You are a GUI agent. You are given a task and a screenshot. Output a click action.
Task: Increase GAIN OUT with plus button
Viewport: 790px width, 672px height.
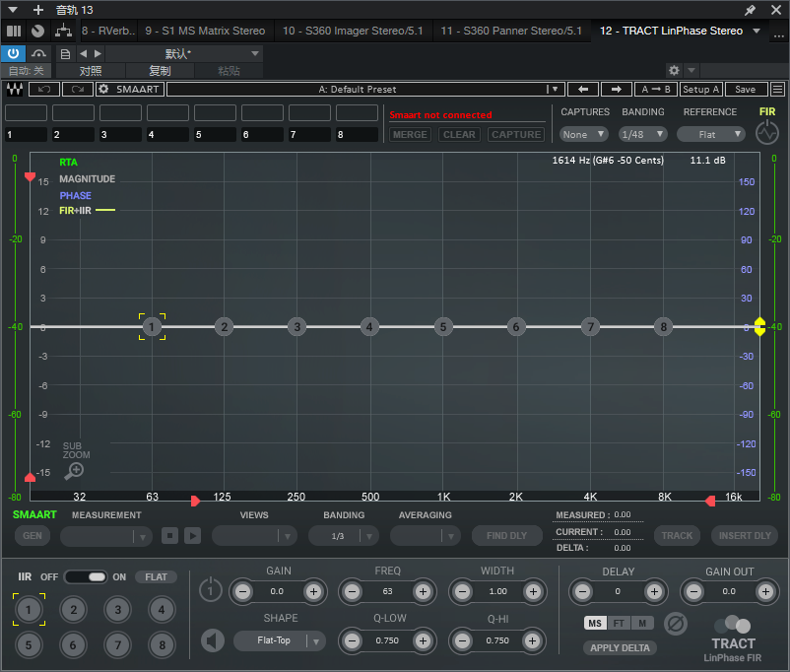click(765, 591)
